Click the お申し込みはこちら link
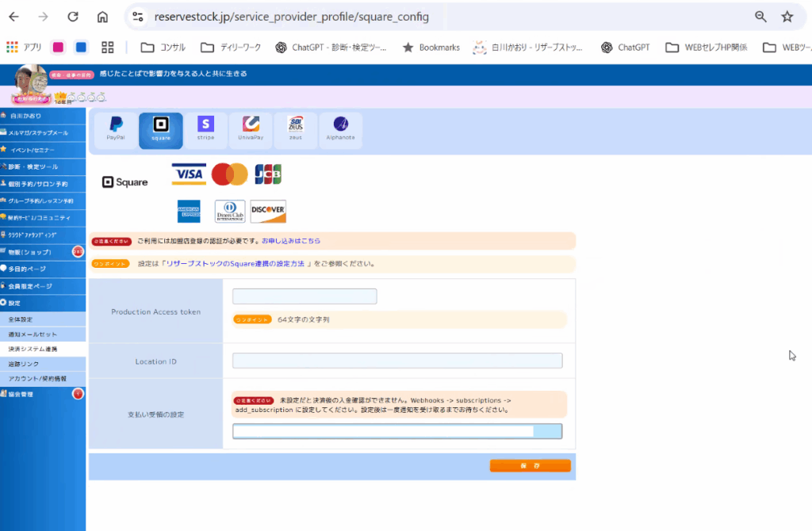This screenshot has height=531, width=812. coord(291,241)
